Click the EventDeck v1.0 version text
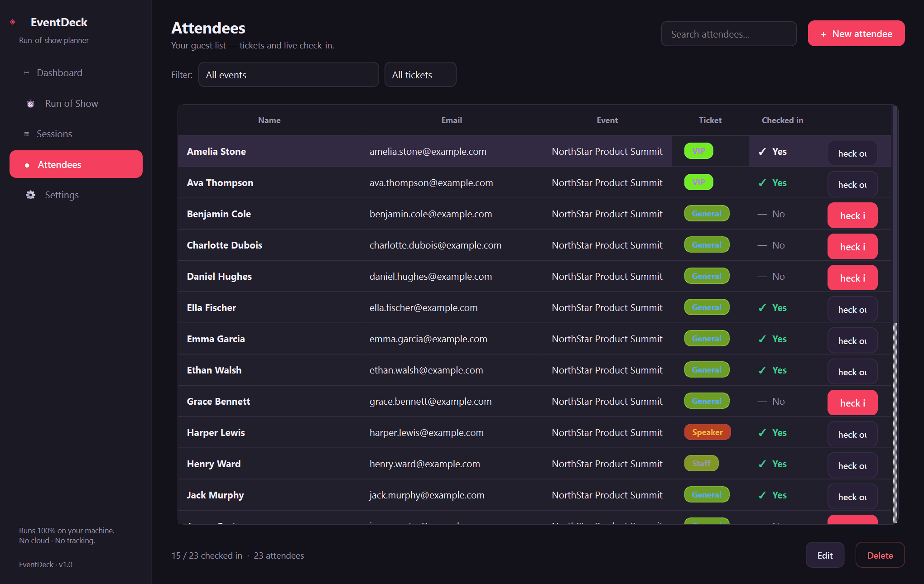This screenshot has width=924, height=584. coord(45,564)
